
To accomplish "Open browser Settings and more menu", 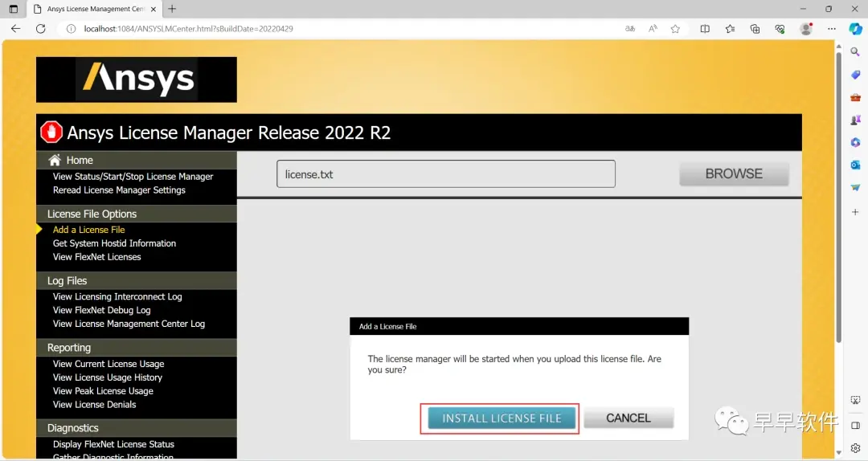I will [832, 29].
